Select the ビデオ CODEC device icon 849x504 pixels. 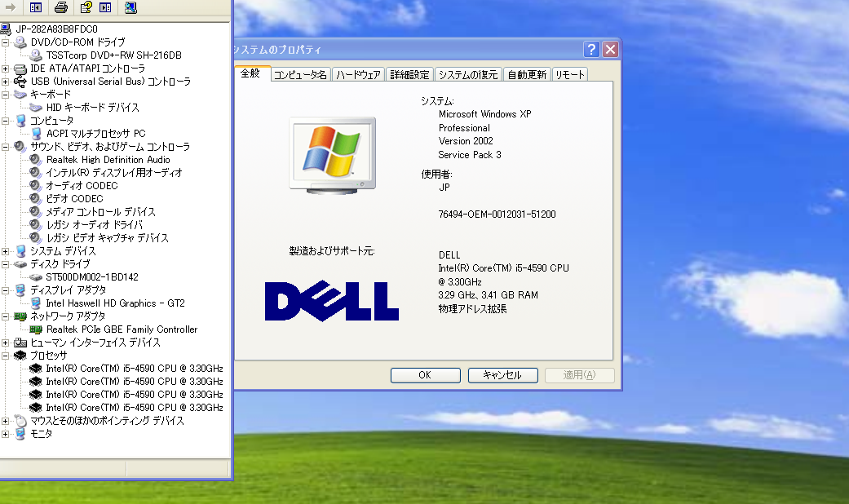[x=36, y=199]
